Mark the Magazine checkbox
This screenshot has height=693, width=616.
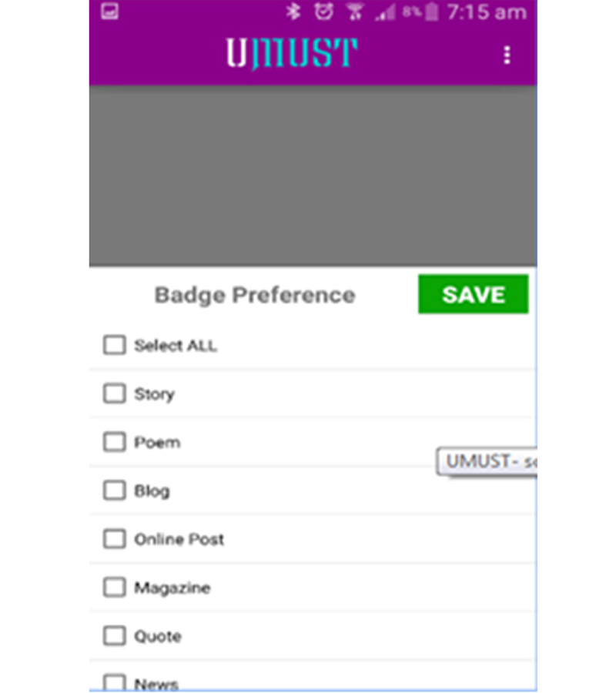[x=115, y=588]
